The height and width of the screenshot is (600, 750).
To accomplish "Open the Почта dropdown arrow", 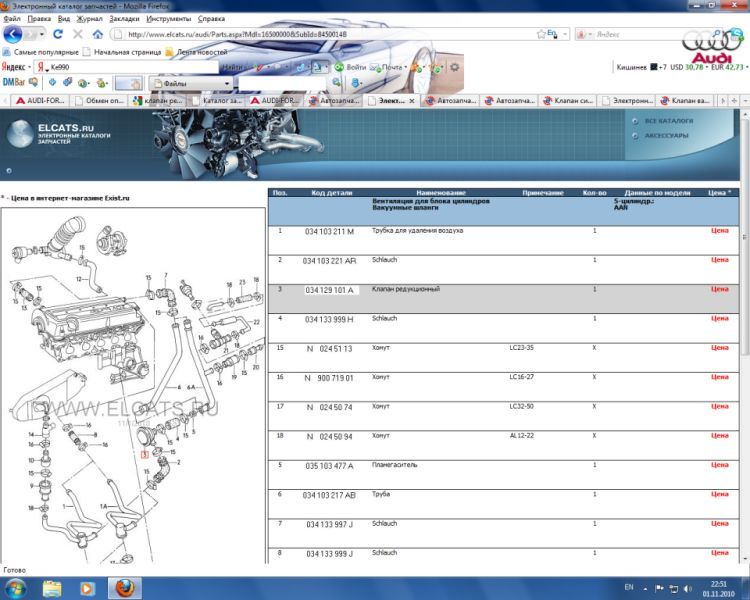I will [406, 67].
